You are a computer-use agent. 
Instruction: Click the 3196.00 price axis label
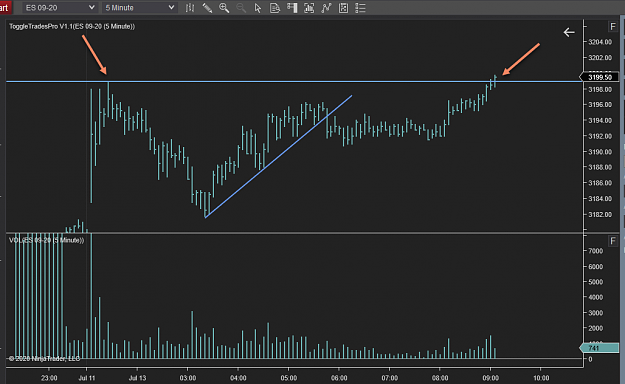(600, 104)
